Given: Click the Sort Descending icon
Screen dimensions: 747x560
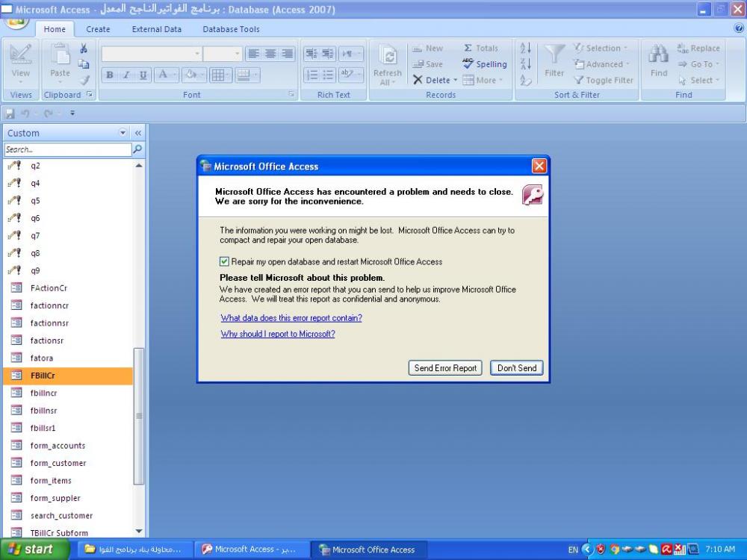Looking at the screenshot, I should coord(525,63).
